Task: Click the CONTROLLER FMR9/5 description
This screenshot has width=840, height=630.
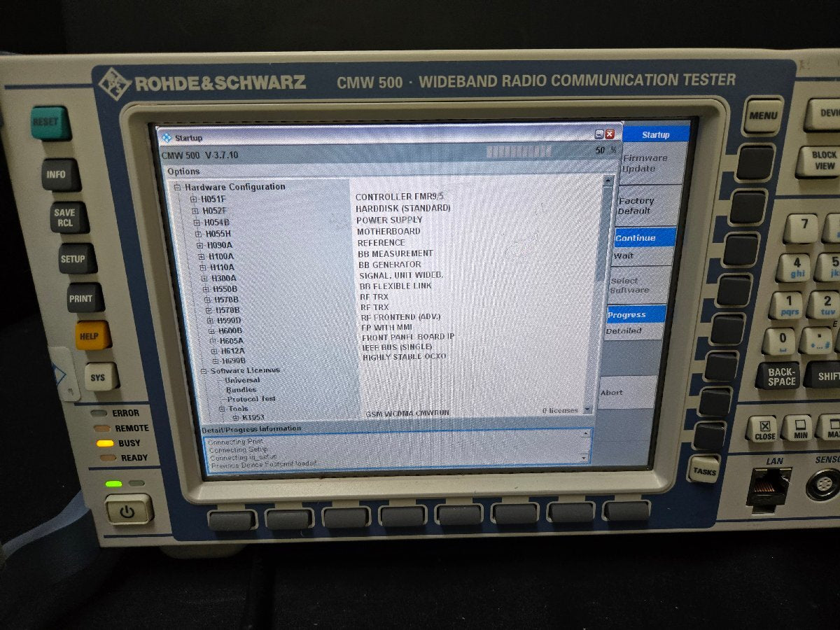Action: tap(400, 197)
